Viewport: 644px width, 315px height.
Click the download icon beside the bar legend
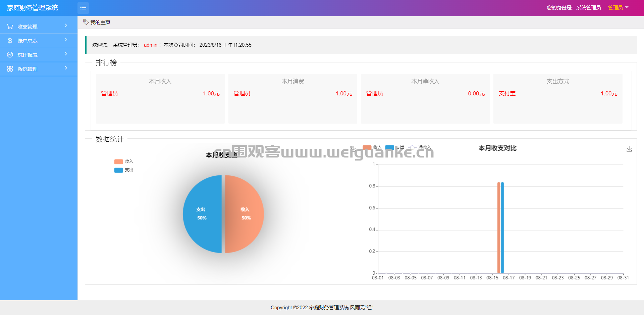353,148
